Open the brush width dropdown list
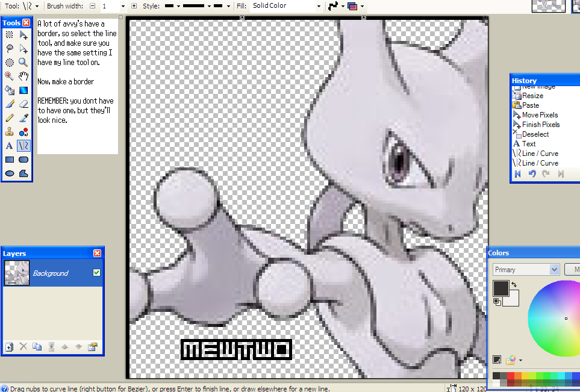580x392 pixels. coord(123,6)
